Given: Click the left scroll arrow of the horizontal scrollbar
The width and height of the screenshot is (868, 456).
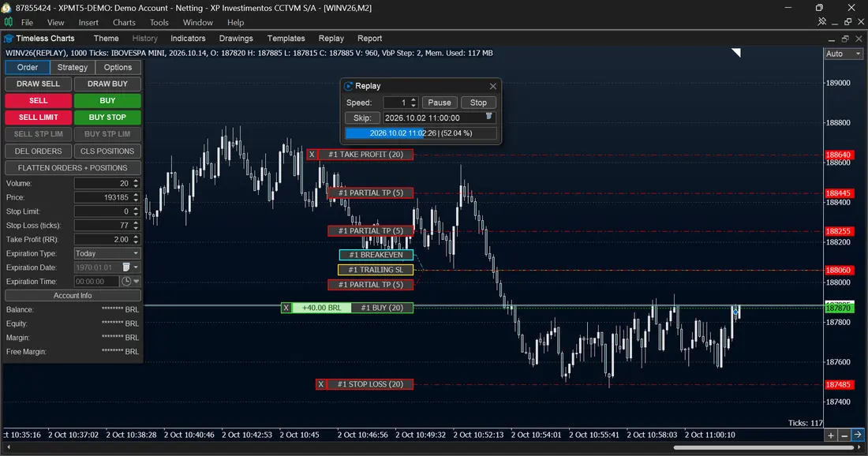Looking at the screenshot, I should [9, 447].
